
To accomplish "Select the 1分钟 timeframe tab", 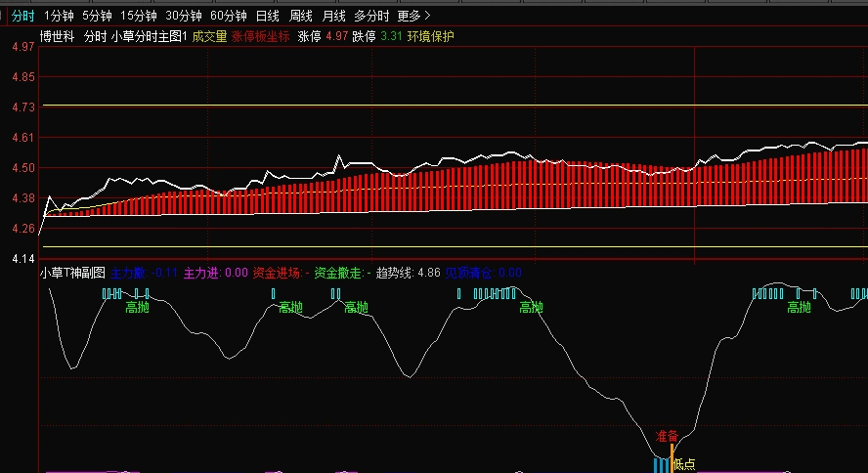I will (59, 16).
